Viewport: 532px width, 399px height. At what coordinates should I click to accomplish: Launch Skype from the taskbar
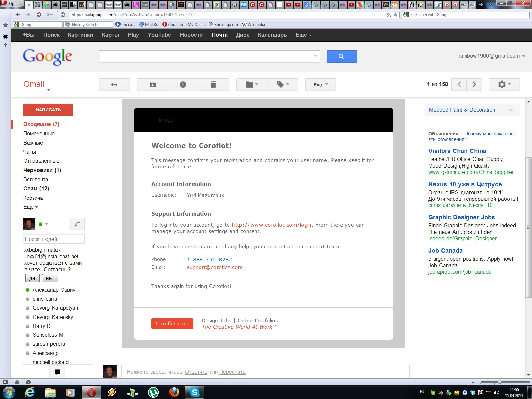(195, 393)
